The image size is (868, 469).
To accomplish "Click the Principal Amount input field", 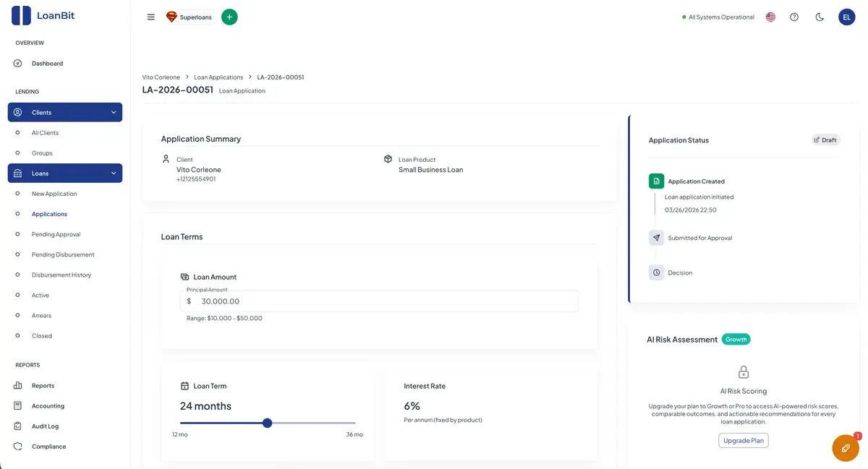I will coord(379,301).
